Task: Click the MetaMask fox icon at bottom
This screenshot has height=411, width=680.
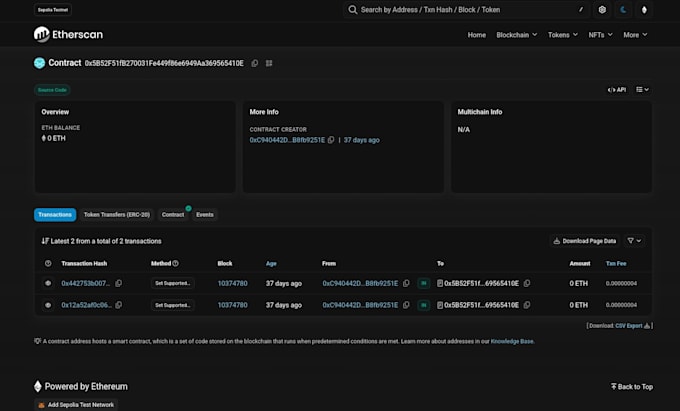Action: pos(41,405)
